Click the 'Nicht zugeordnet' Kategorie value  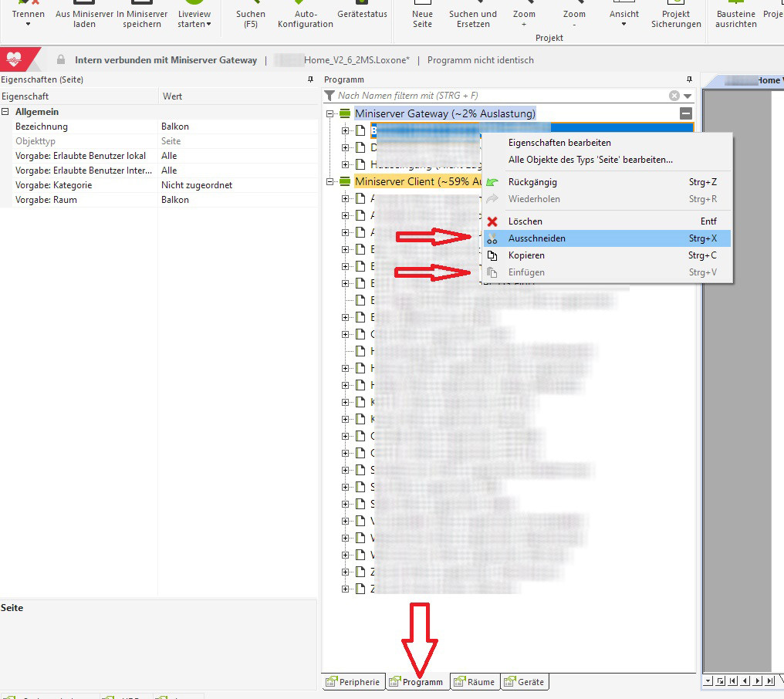[197, 185]
